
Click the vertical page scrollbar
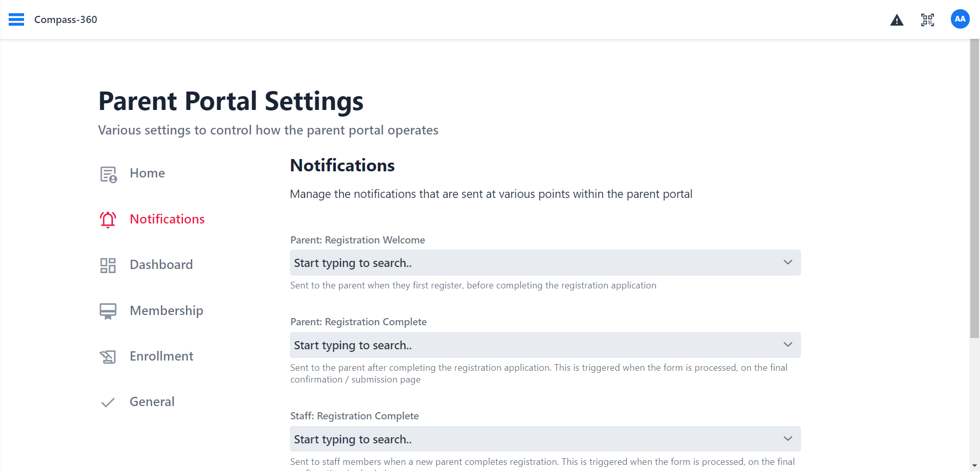974,189
